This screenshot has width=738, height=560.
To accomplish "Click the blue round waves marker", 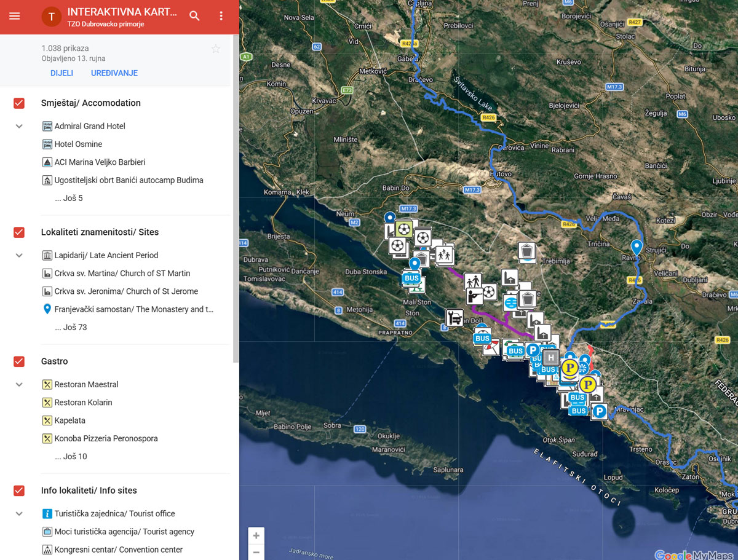I will point(510,303).
